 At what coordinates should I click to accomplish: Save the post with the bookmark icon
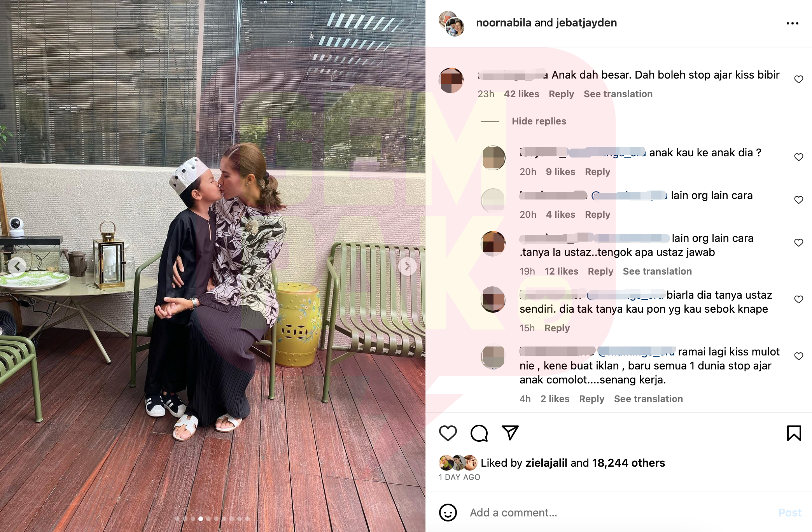pos(794,433)
